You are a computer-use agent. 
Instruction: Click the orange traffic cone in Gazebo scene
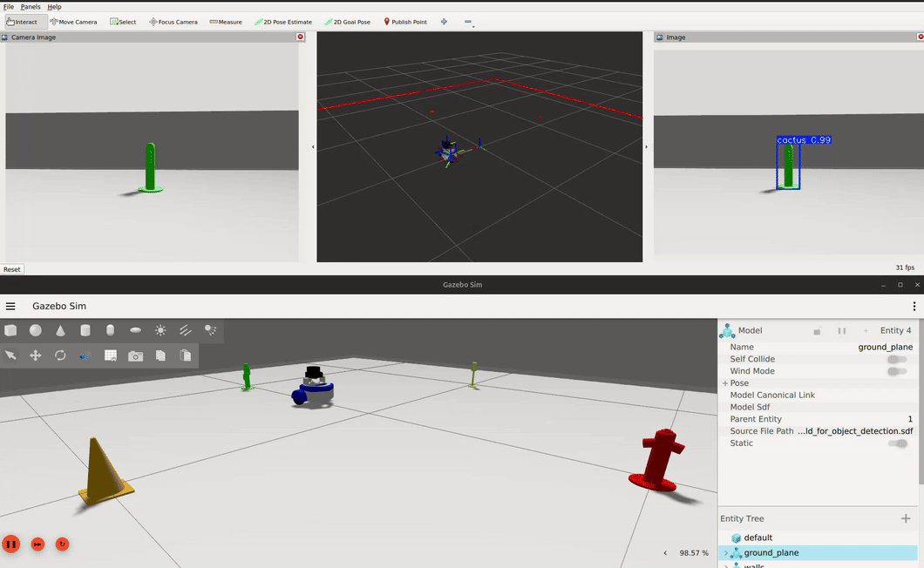click(x=105, y=470)
